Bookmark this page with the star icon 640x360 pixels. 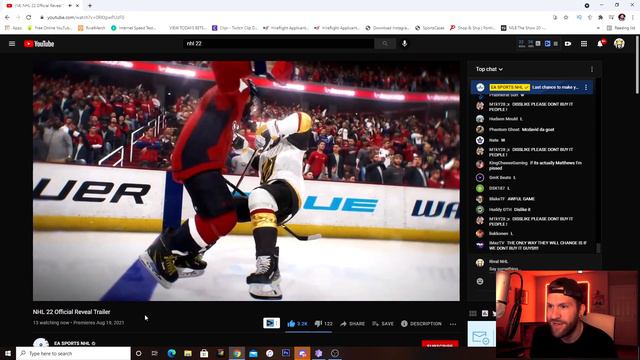[566, 17]
